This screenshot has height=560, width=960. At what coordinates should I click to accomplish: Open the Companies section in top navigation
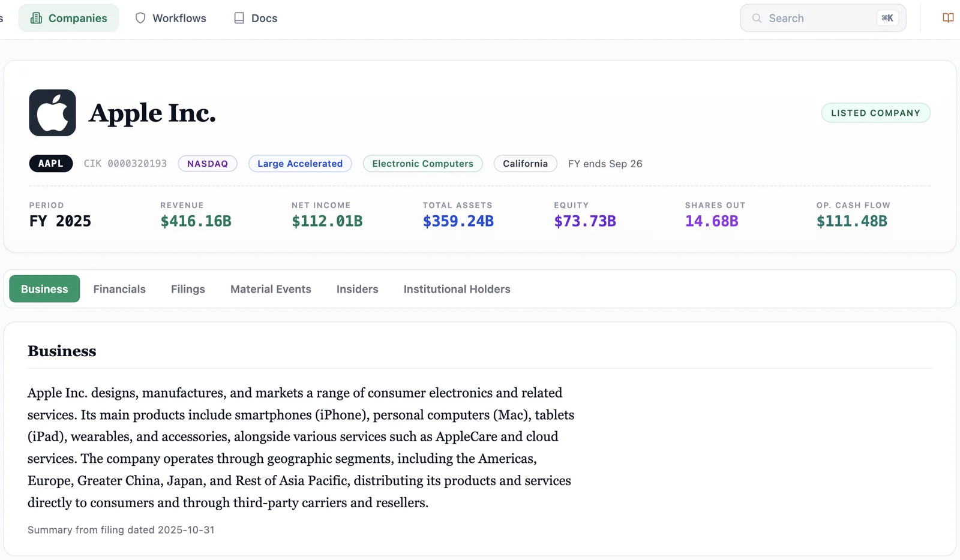[x=68, y=18]
